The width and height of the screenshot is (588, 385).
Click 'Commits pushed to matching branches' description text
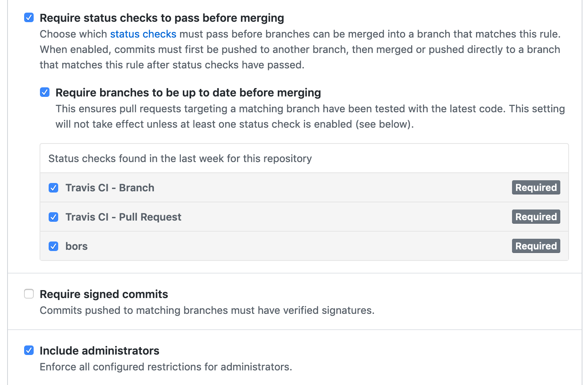207,310
